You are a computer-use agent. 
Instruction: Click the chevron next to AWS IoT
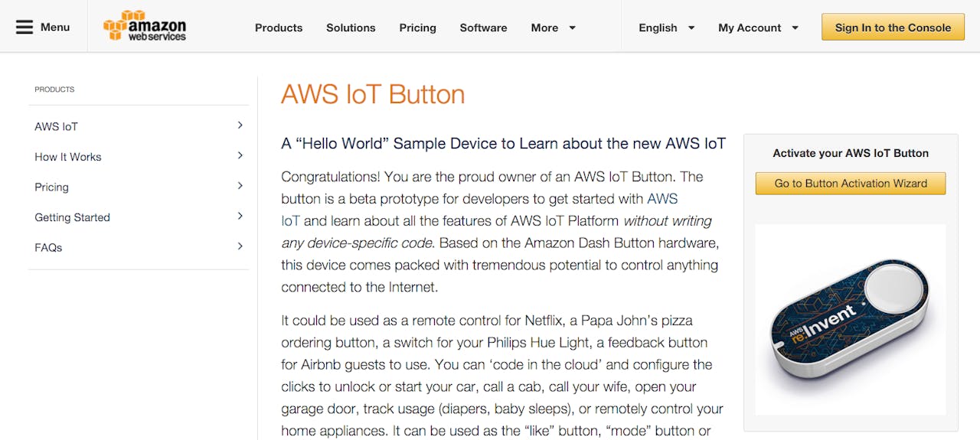(x=240, y=125)
